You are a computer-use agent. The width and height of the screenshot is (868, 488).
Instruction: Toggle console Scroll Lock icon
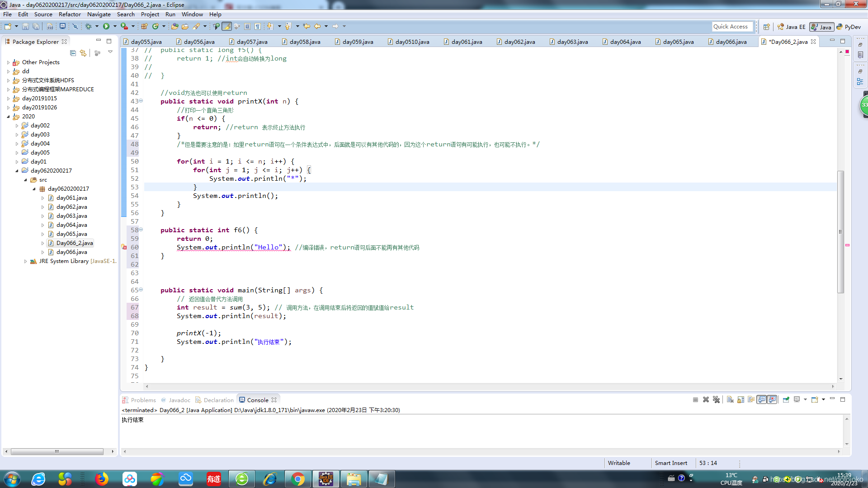pyautogui.click(x=741, y=399)
